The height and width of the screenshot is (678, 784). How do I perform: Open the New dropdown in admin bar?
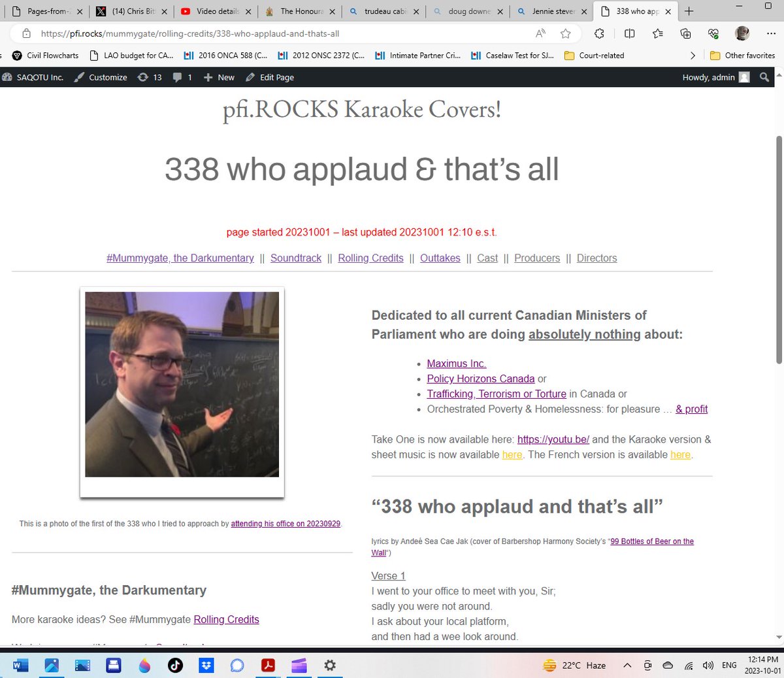pos(219,77)
